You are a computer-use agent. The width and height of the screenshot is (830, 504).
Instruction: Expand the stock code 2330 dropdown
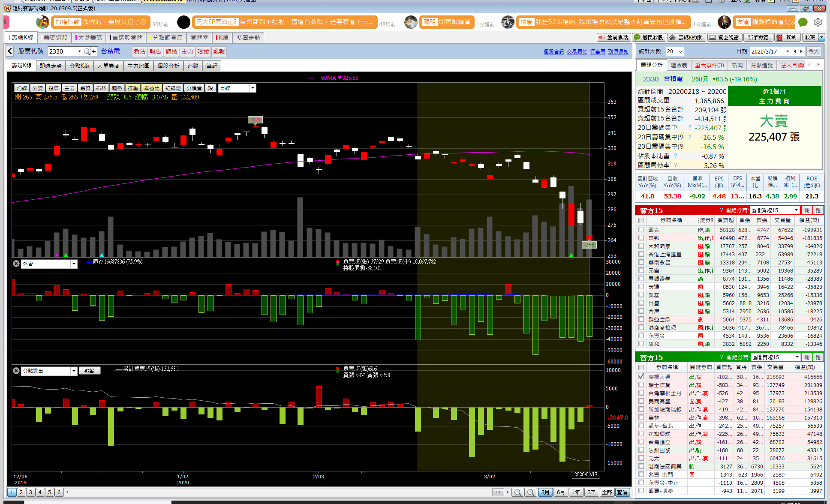point(79,51)
